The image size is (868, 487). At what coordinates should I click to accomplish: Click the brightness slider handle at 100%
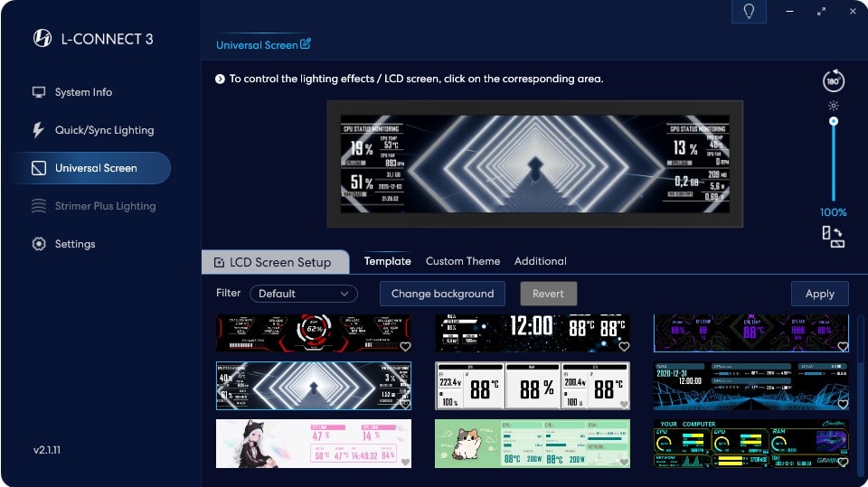point(834,121)
